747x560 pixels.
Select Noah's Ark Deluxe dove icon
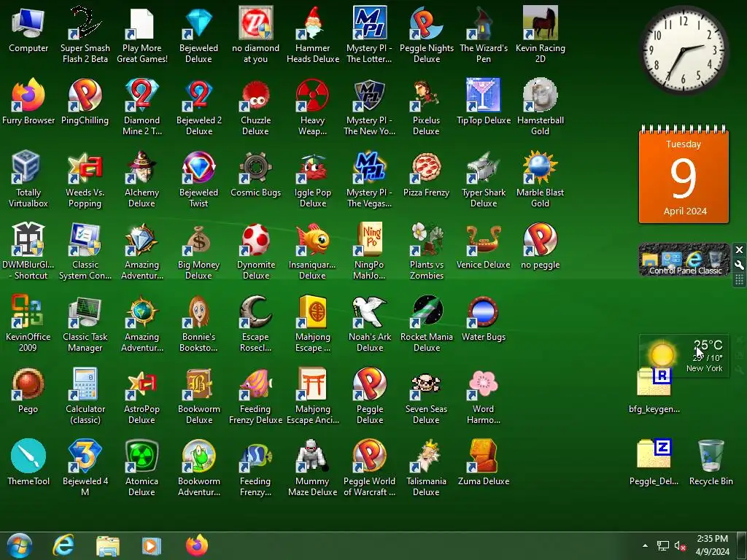(369, 312)
